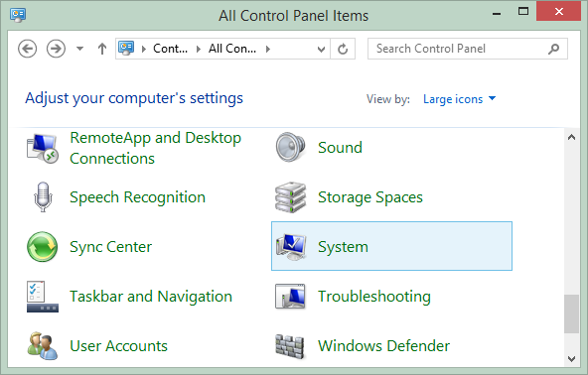Refresh the Control Panel view
Screen dimensions: 588x375
click(x=343, y=49)
